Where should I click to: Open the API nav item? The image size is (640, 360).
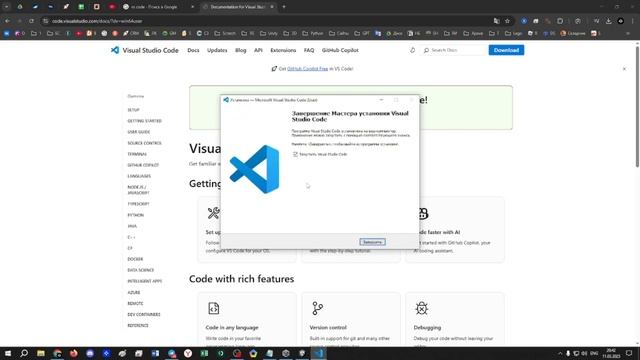click(258, 50)
